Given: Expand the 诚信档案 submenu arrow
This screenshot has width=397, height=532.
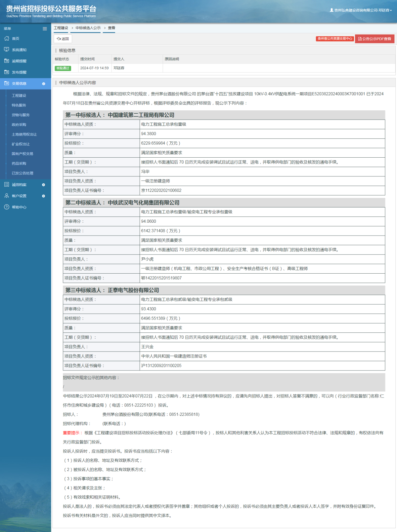Looking at the screenshot, I should (44, 185).
